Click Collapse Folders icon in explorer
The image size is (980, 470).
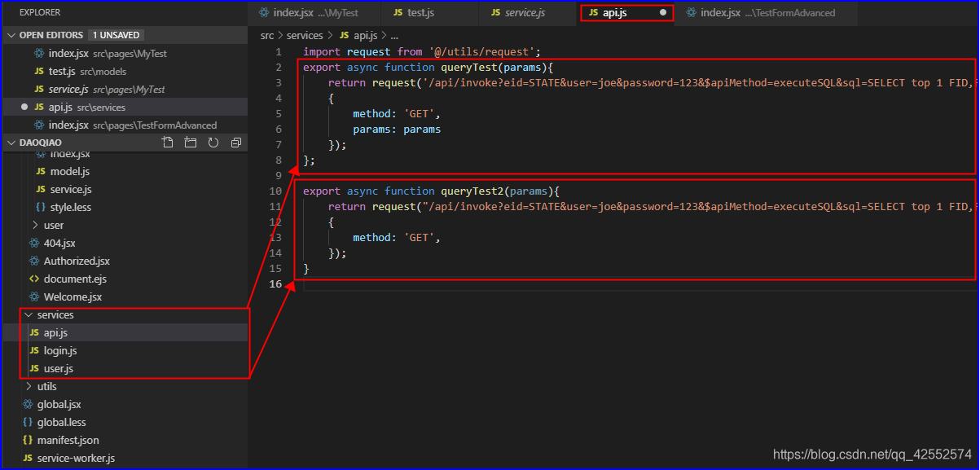[236, 143]
